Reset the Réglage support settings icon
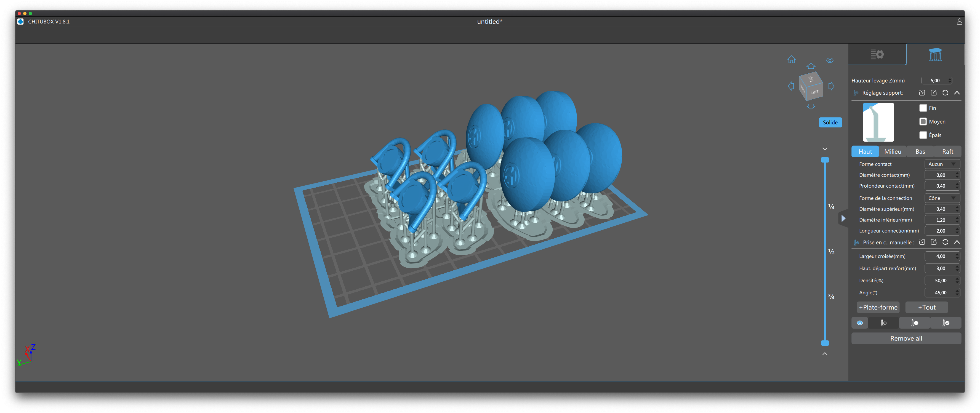This screenshot has width=980, height=413. pos(945,93)
